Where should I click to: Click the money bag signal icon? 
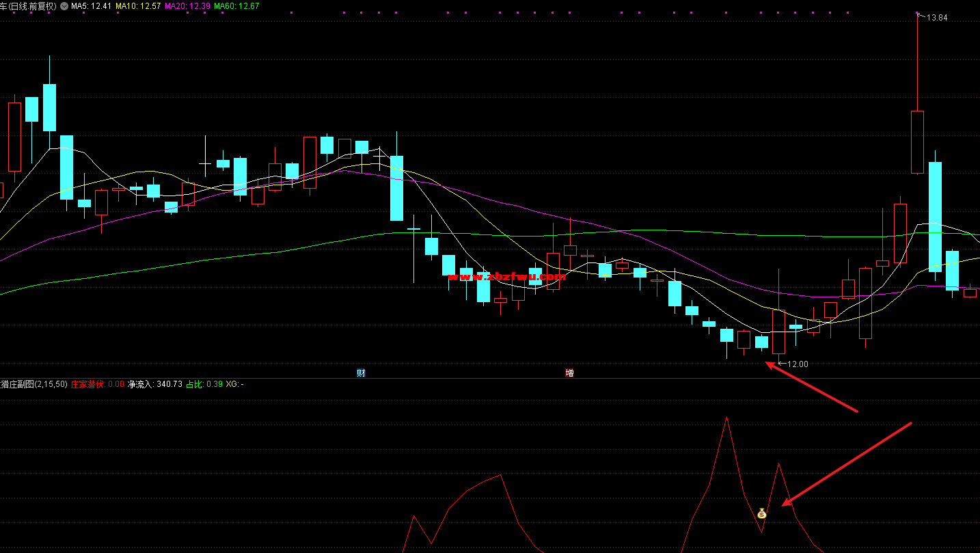(x=761, y=513)
